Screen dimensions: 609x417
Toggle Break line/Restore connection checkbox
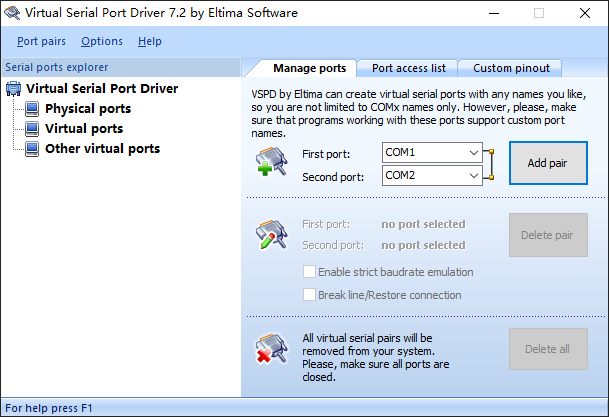[x=310, y=295]
